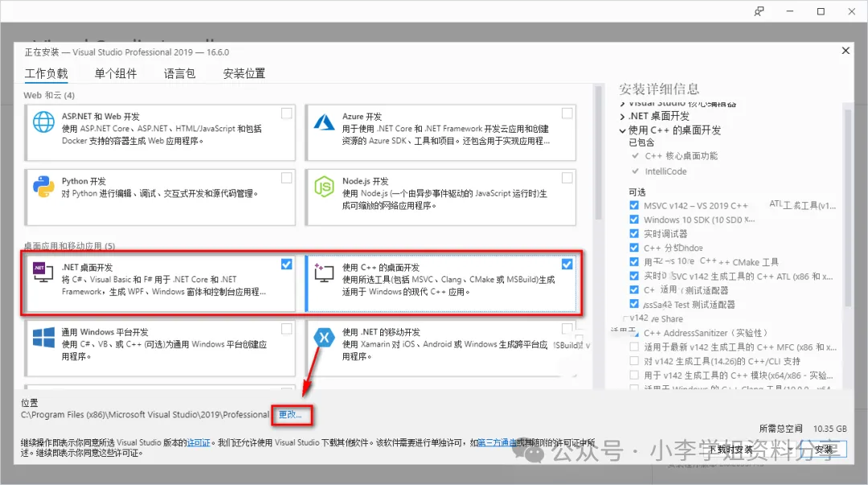The height and width of the screenshot is (485, 868).
Task: Maximize the Visual Studio Installer window
Action: point(821,11)
